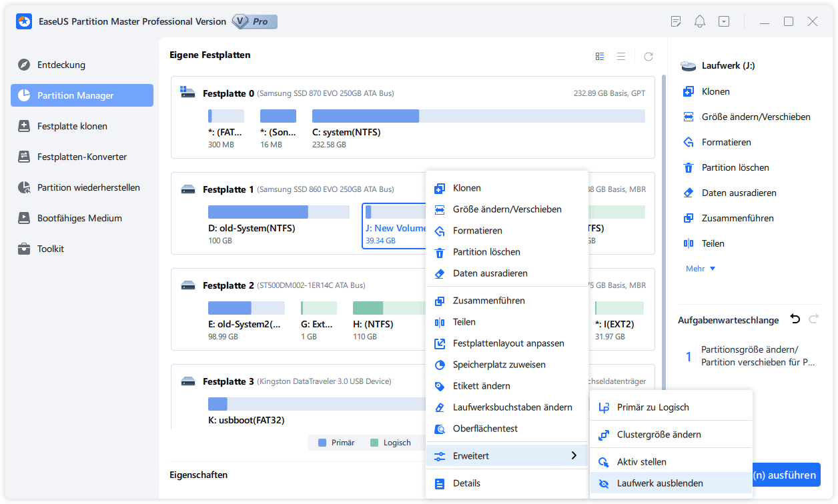This screenshot has width=838, height=504.
Task: Undo the last queued operation
Action: 795,319
